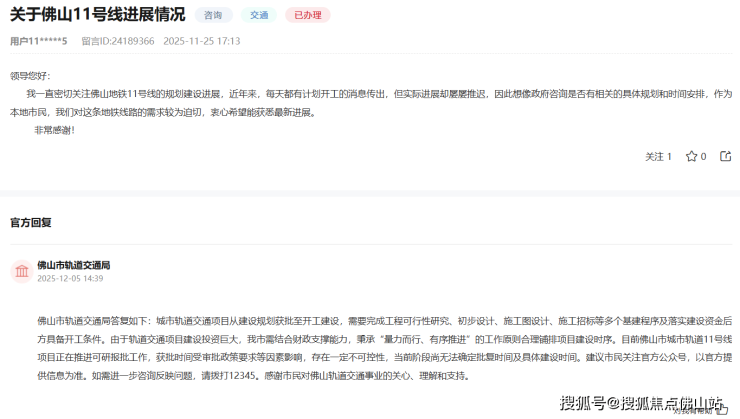Open the share icon beside the star
This screenshot has width=740, height=419.
point(725,156)
